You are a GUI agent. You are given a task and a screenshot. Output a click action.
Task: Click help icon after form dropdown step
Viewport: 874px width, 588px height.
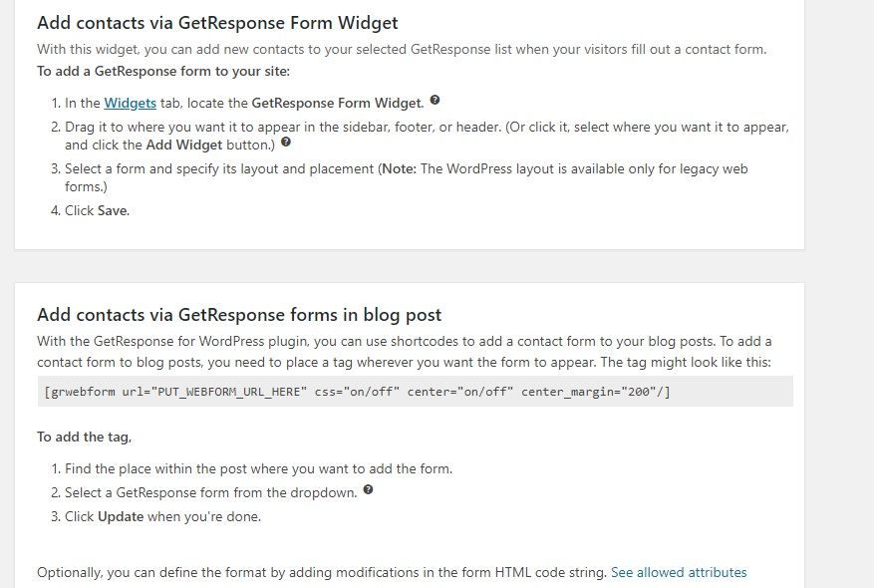point(368,490)
